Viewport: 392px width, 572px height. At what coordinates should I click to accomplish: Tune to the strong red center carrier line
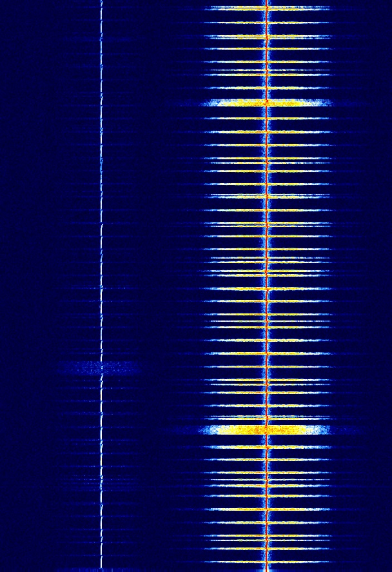(x=266, y=286)
